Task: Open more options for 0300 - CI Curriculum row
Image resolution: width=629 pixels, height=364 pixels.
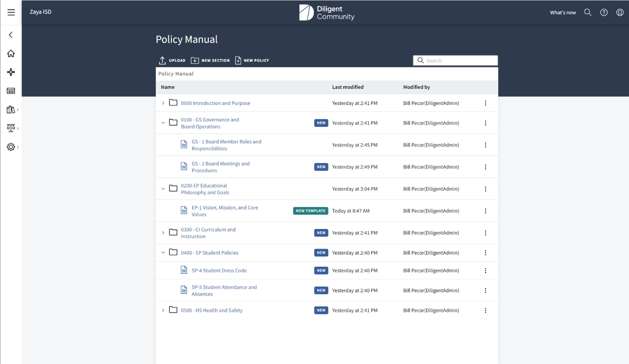Action: pyautogui.click(x=485, y=233)
